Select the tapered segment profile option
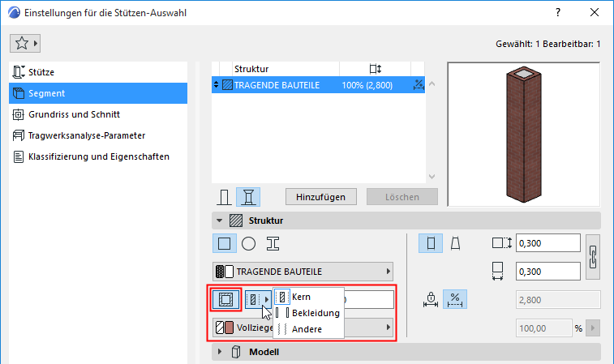Screen dimensions: 614x364 (455, 243)
